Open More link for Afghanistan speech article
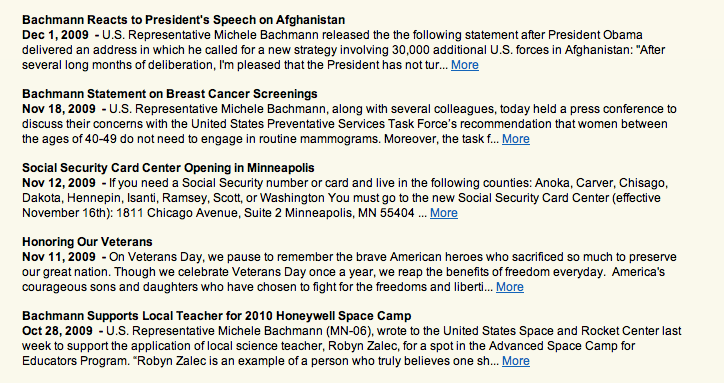The image size is (724, 383). pos(465,65)
